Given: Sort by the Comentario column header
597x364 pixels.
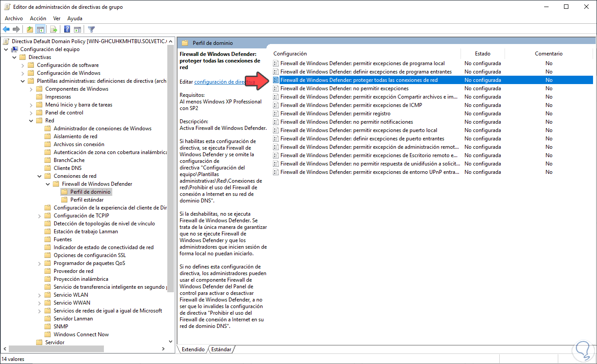Looking at the screenshot, I should (549, 54).
